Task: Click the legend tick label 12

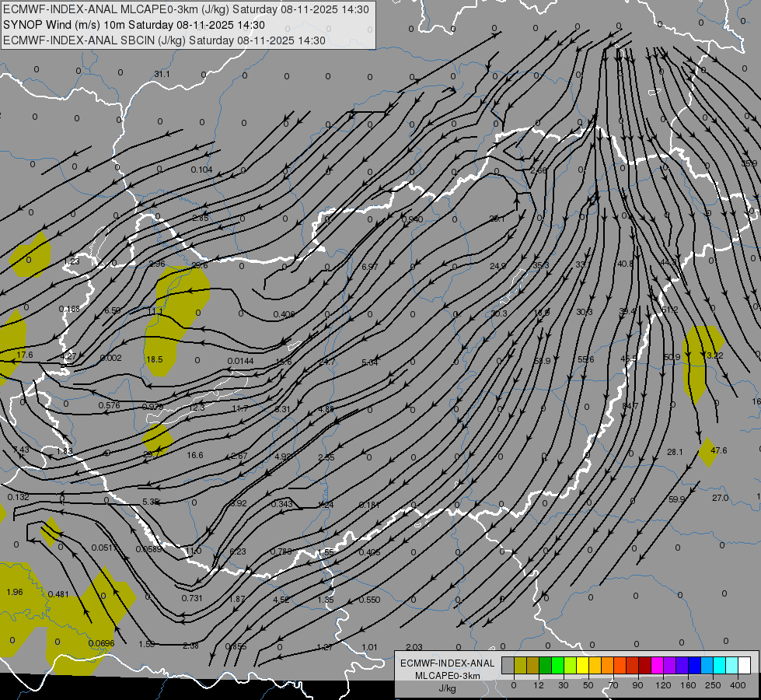Action: [x=539, y=685]
